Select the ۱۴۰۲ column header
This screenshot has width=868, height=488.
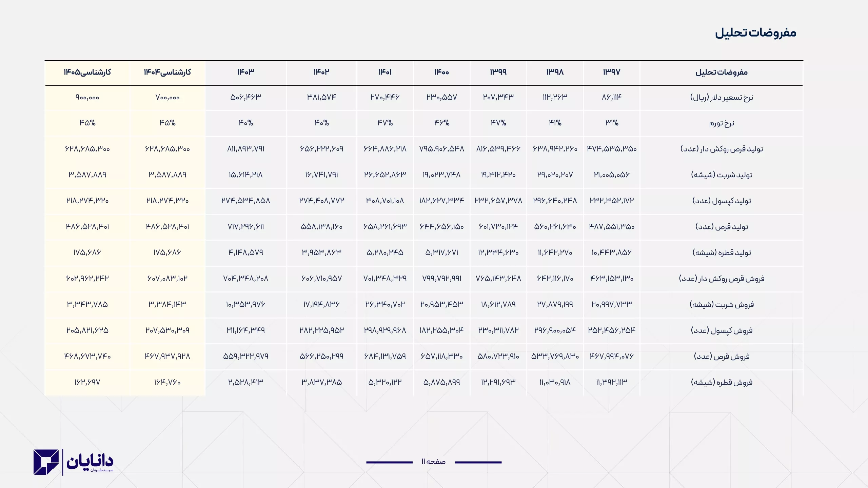click(321, 72)
